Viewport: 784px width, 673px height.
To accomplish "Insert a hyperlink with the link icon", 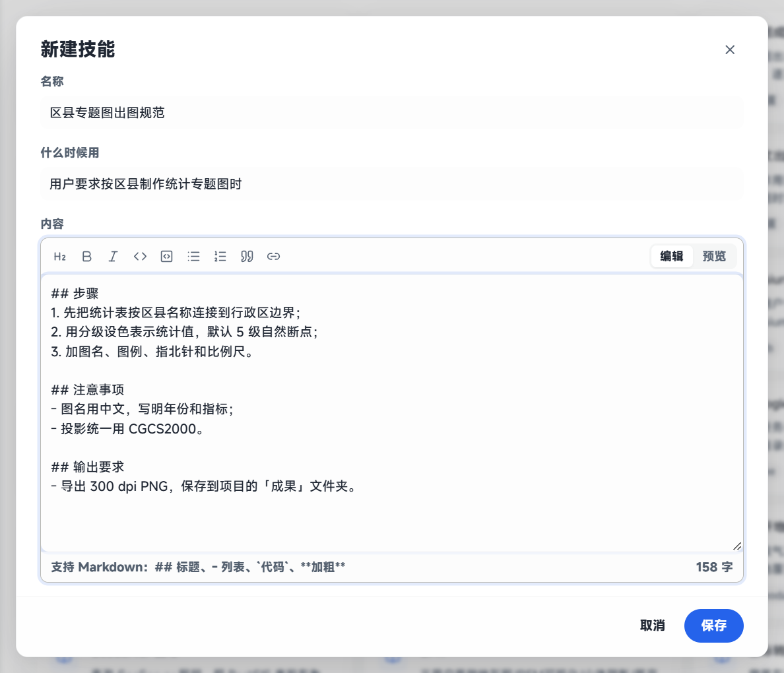I will [x=273, y=257].
